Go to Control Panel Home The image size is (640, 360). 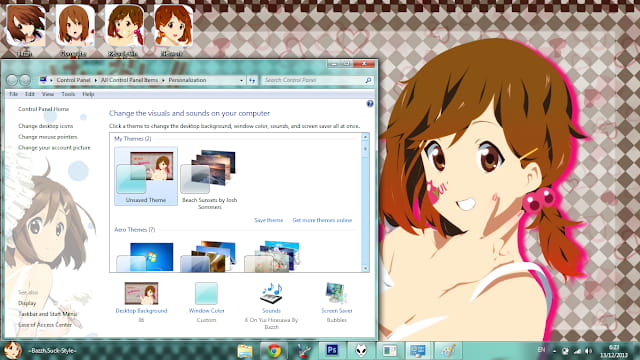(x=43, y=109)
